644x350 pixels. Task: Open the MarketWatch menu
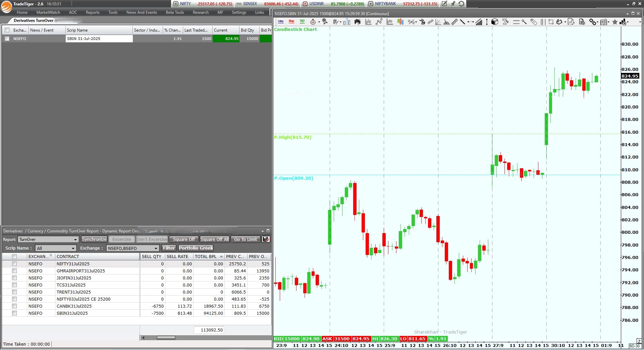48,12
